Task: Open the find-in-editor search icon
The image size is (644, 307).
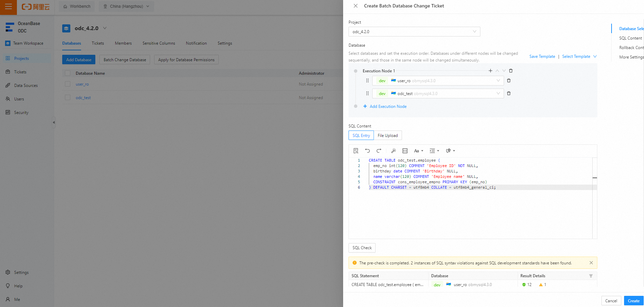Action: click(x=356, y=150)
